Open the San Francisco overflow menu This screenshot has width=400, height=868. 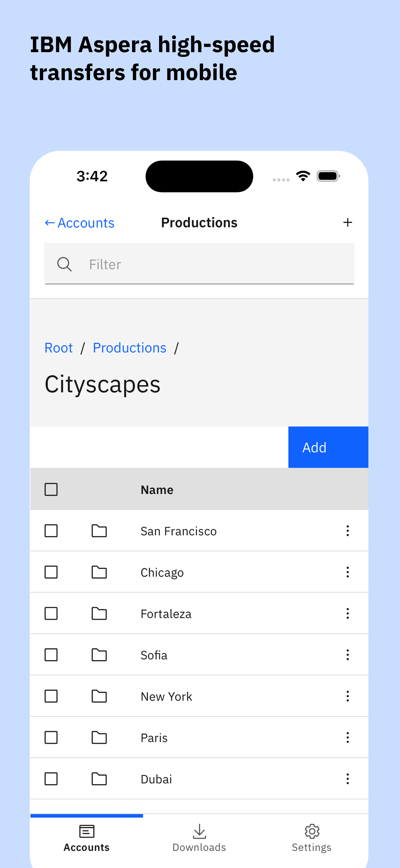348,531
